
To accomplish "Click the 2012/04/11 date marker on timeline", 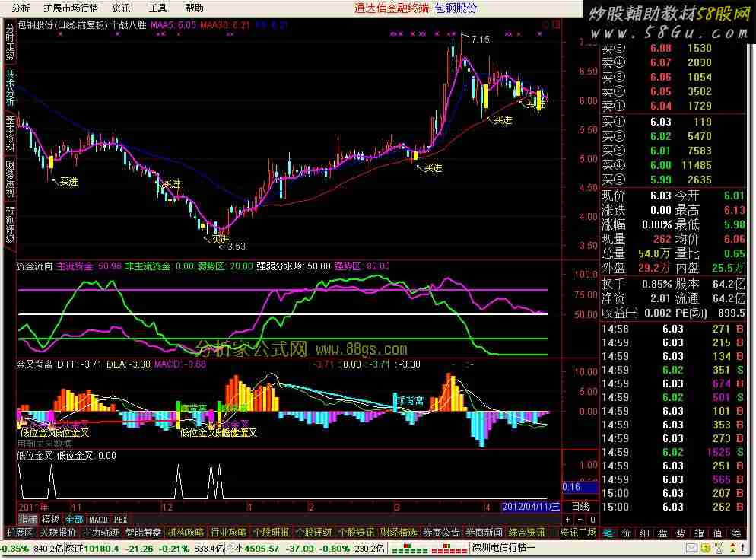I will (530, 506).
